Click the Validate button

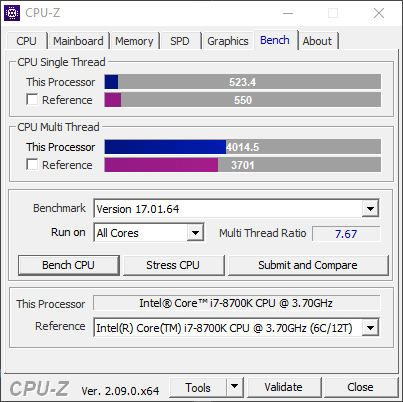point(284,387)
